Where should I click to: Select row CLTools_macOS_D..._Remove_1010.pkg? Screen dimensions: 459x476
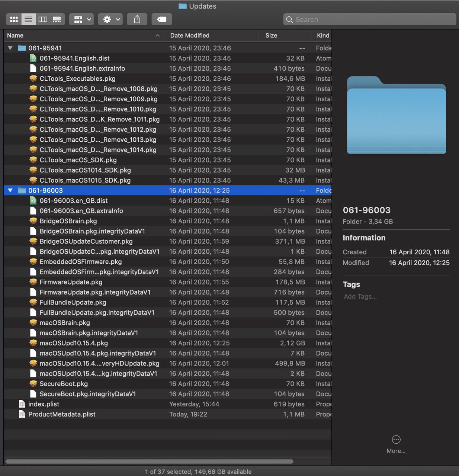[x=167, y=109]
